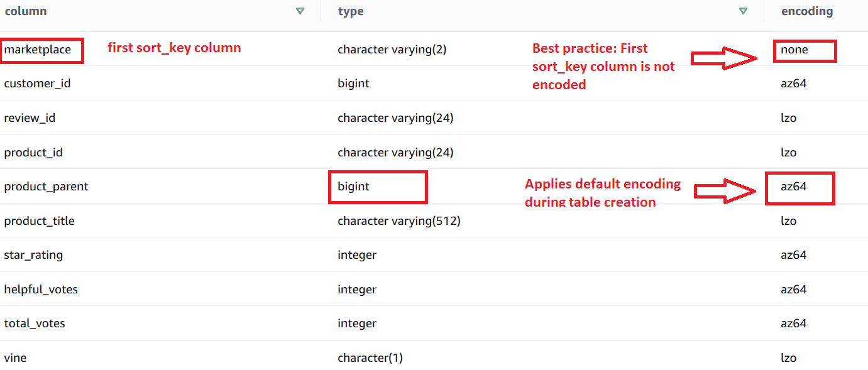Select the customer_id row name
868x370 pixels.
(x=37, y=84)
